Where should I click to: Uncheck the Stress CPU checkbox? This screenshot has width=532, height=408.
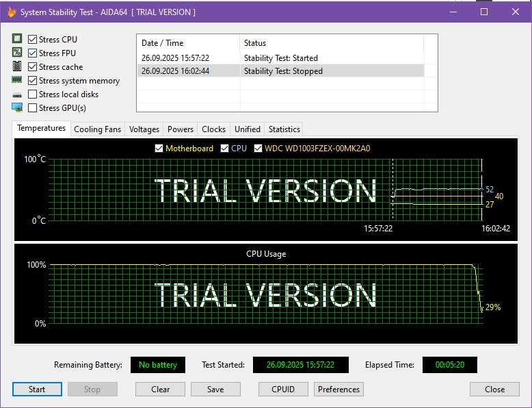pyautogui.click(x=32, y=40)
